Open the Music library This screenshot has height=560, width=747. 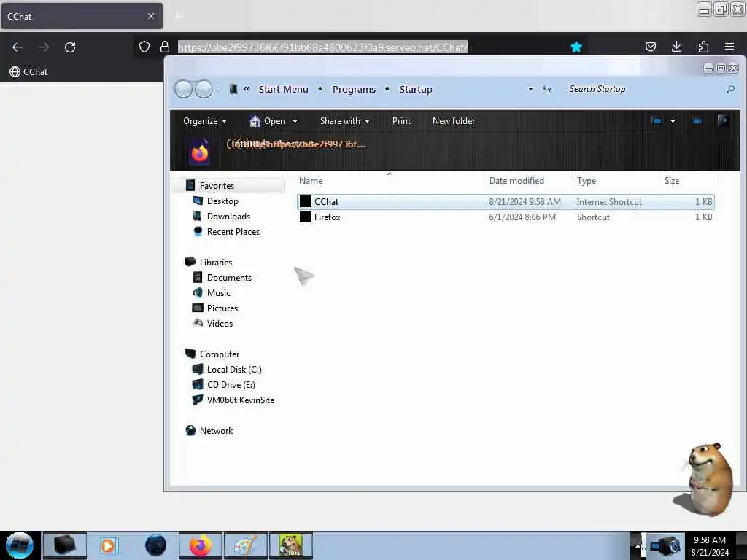219,293
